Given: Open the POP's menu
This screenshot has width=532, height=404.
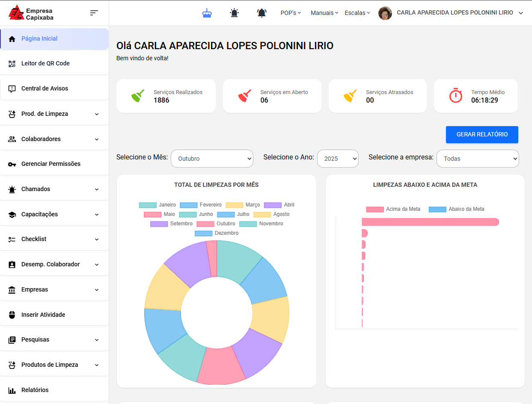Looking at the screenshot, I should tap(291, 13).
